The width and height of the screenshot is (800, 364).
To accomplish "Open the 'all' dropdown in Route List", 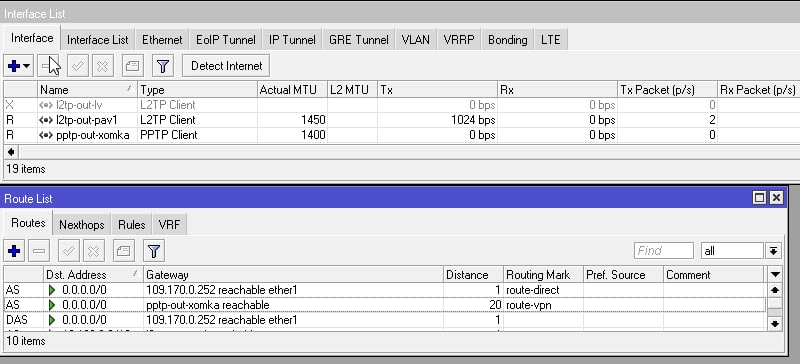I will click(x=732, y=251).
